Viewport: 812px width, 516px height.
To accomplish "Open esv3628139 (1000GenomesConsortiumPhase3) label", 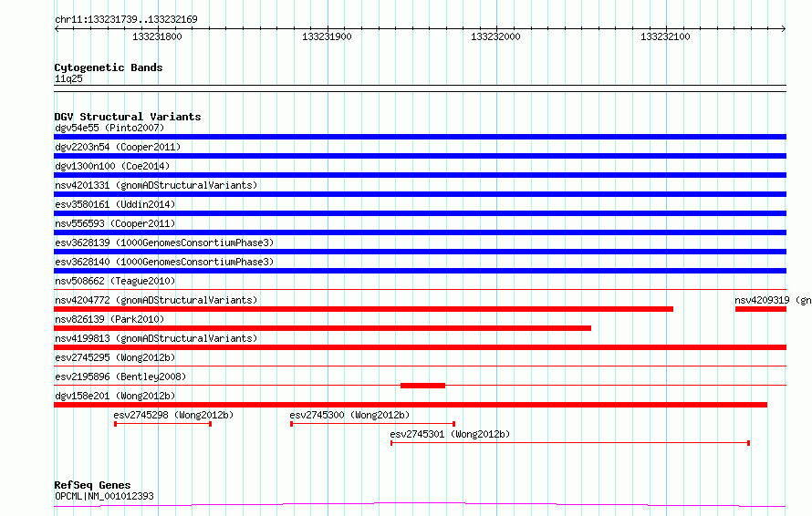I will [x=164, y=243].
